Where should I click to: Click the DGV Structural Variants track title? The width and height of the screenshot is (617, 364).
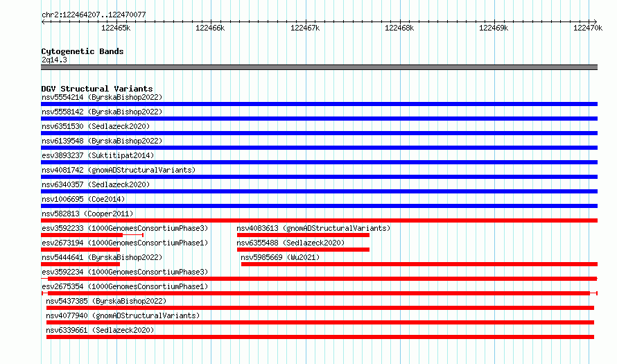(97, 89)
